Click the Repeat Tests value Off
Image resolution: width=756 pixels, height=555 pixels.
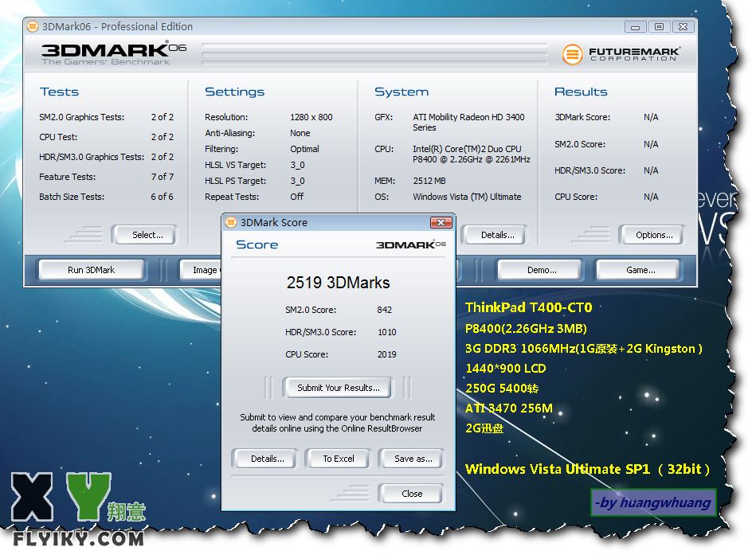click(296, 197)
